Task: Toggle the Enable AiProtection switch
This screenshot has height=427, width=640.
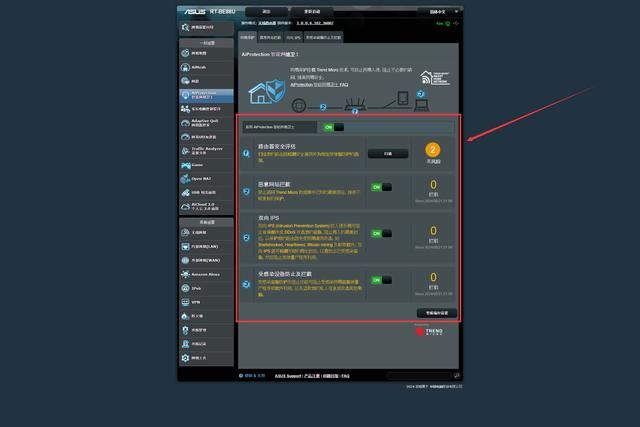Action: tap(333, 127)
